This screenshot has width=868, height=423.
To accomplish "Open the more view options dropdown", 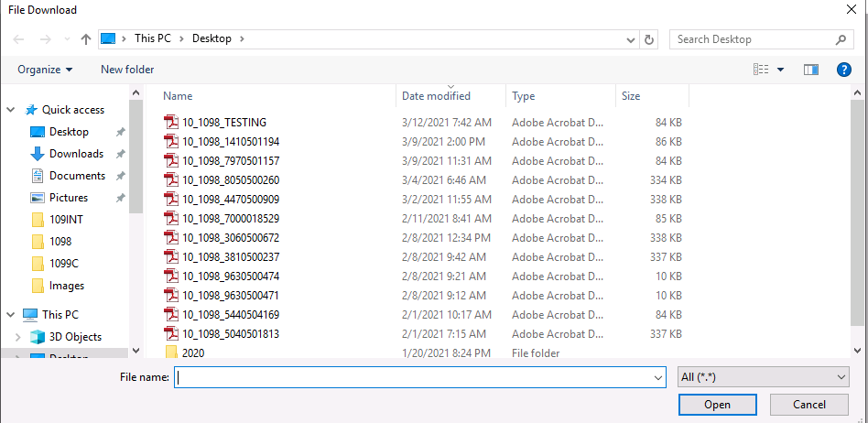I will [x=780, y=70].
